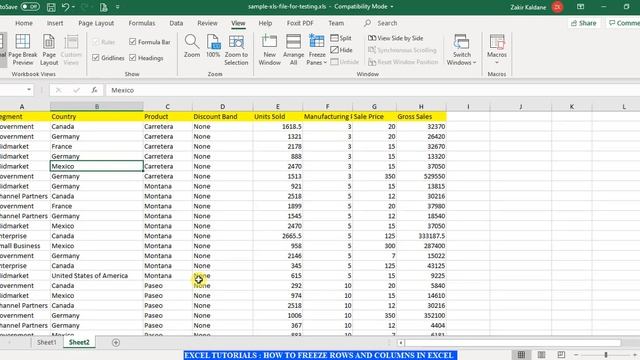The width and height of the screenshot is (640, 360).
Task: Click the Share button
Action: pos(584,23)
